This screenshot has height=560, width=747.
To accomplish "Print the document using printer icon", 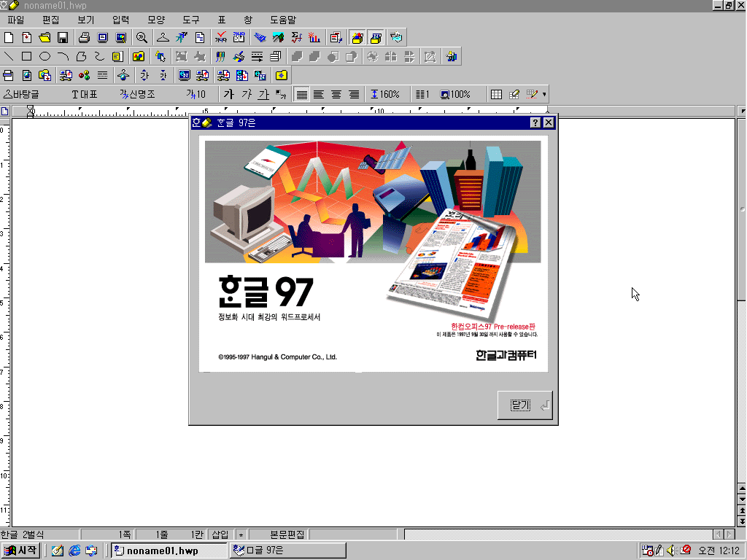I will 85,38.
